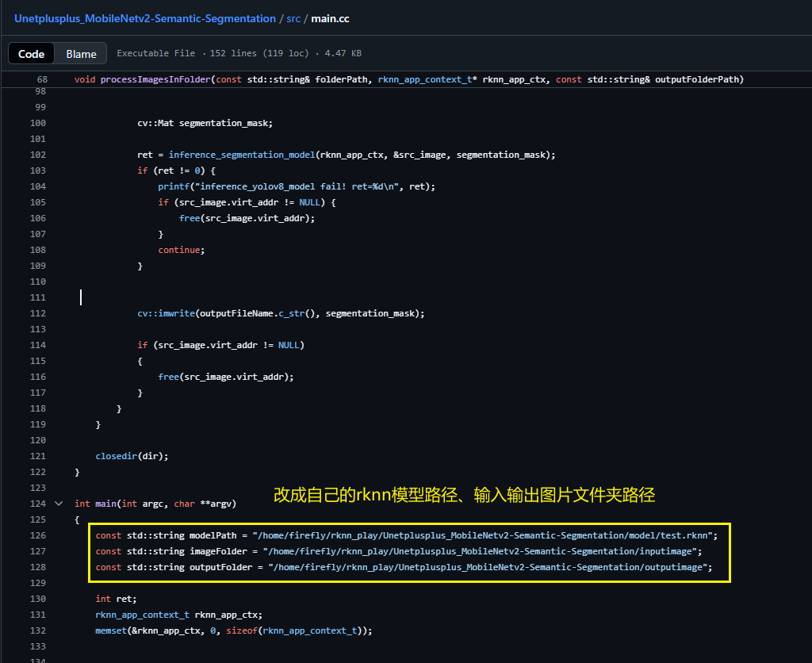Click modelPath string on line 126
This screenshot has width=812, height=663.
click(x=483, y=535)
